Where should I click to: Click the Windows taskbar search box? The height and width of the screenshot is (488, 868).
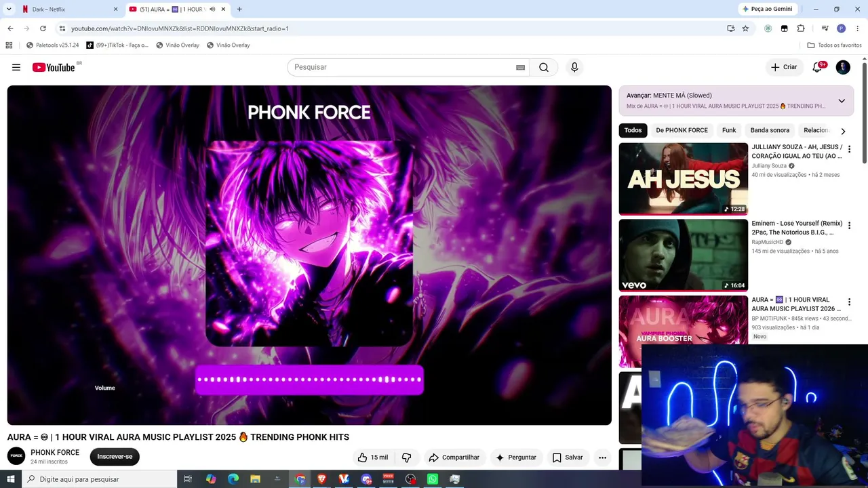[x=99, y=479]
